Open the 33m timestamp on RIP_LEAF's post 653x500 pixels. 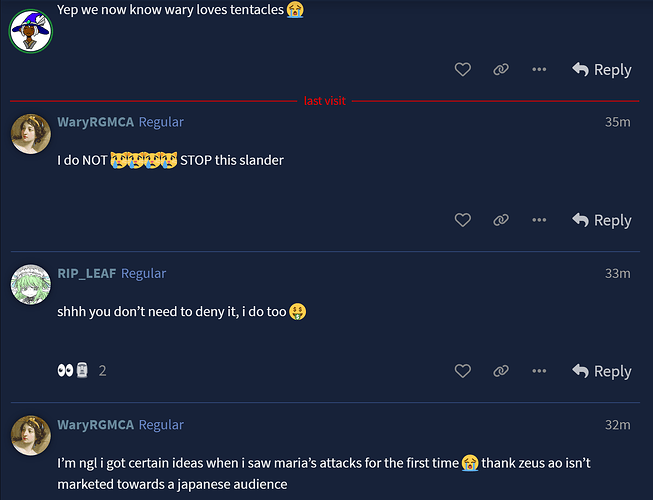617,273
